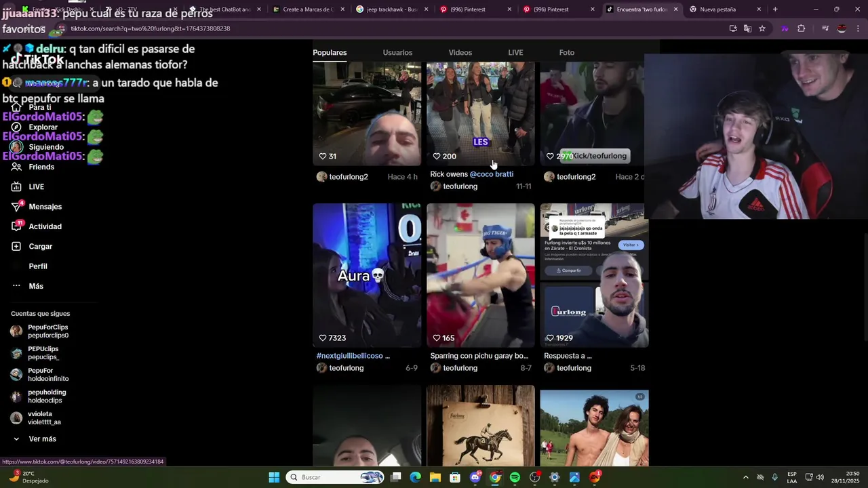Image resolution: width=868 pixels, height=488 pixels.
Task: Open the Explorar compass icon
Action: tap(16, 127)
